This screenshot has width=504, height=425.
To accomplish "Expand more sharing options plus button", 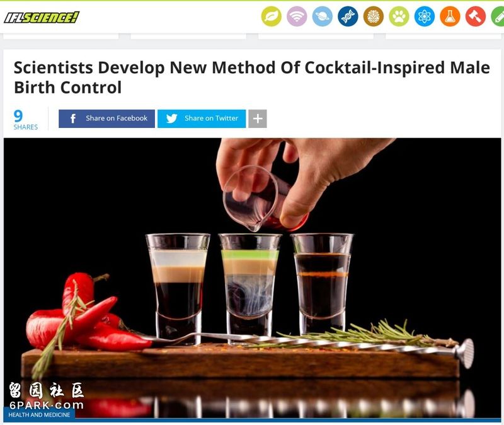I will click(x=258, y=119).
